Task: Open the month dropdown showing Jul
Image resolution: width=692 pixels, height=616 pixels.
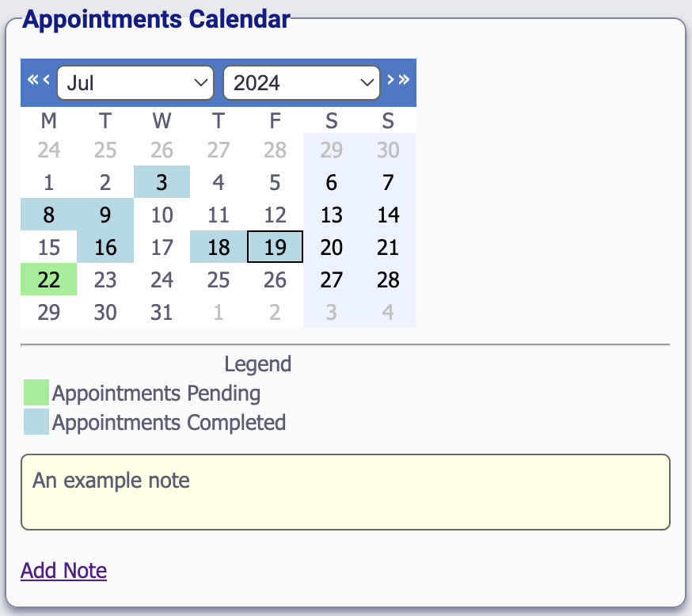Action: pyautogui.click(x=135, y=82)
